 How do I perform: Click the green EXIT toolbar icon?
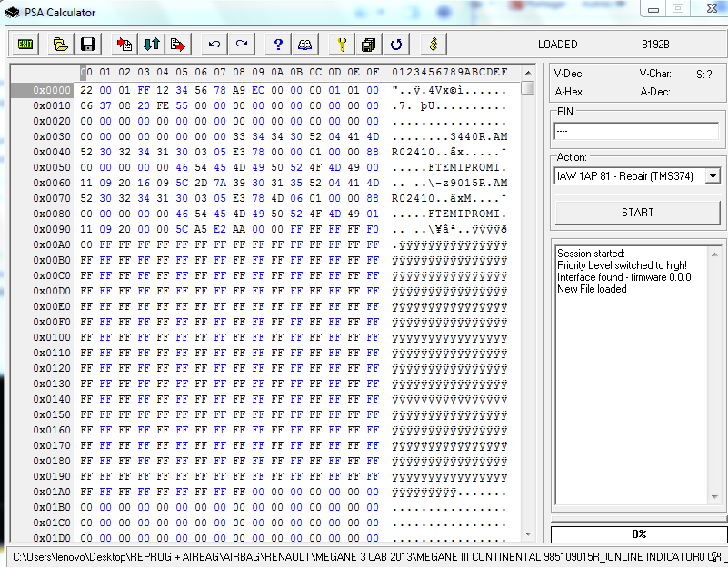(x=25, y=45)
